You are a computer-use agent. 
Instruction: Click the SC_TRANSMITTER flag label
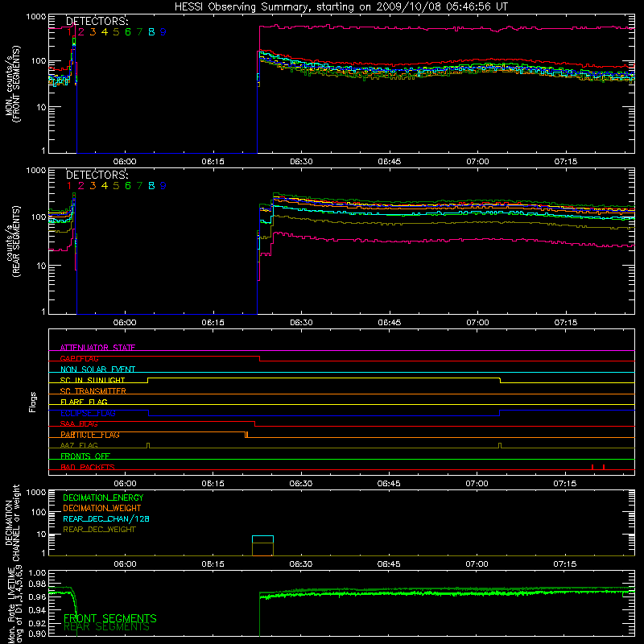(93, 390)
